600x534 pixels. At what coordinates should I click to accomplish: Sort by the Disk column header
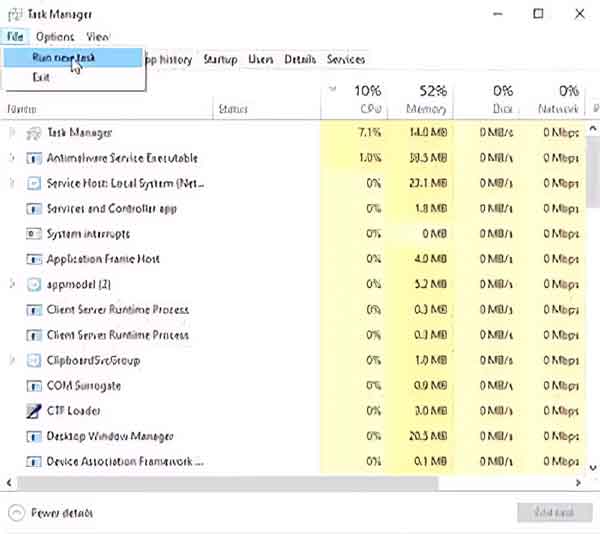[x=502, y=109]
